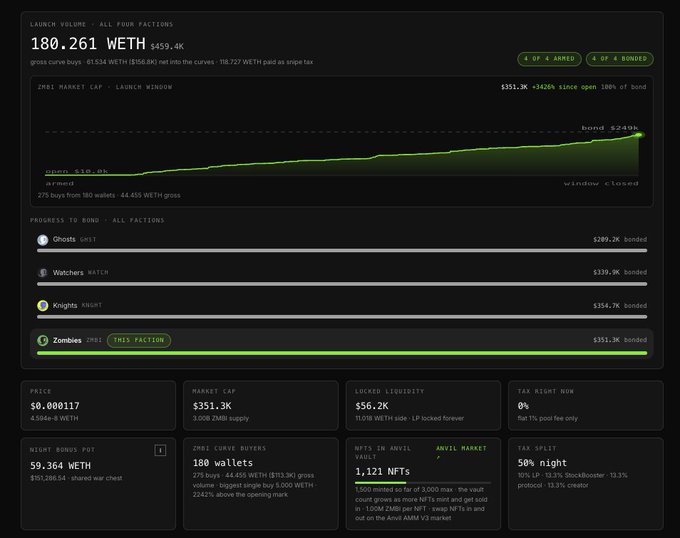Click the Zombies faction avatar icon
The height and width of the screenshot is (538, 680).
pos(42,340)
